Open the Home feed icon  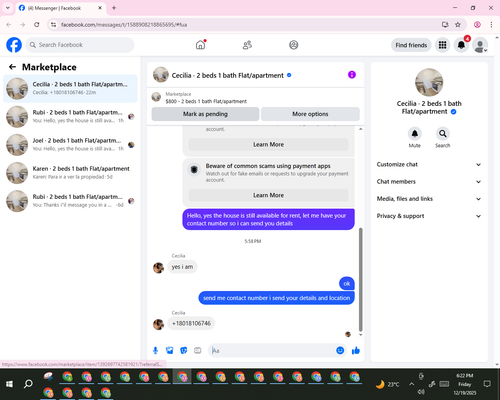click(x=200, y=45)
